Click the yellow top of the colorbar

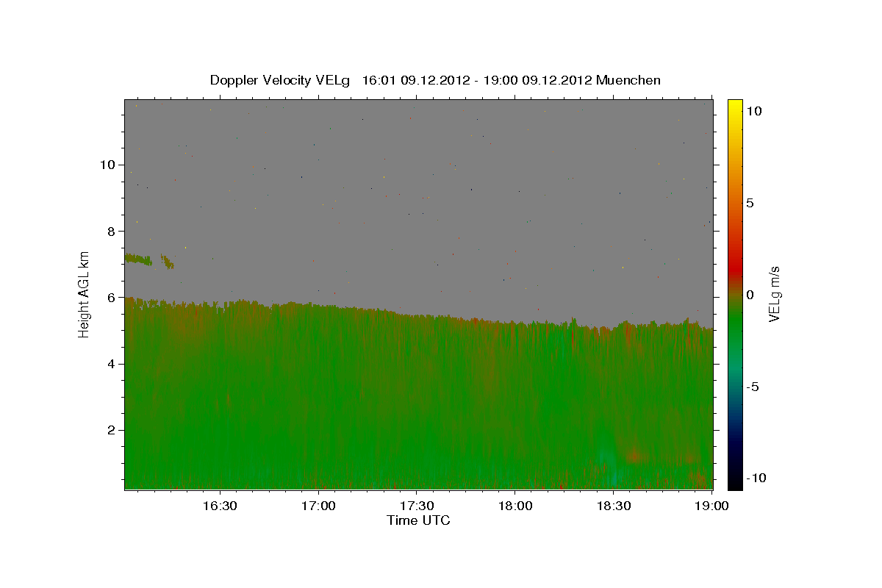point(734,104)
